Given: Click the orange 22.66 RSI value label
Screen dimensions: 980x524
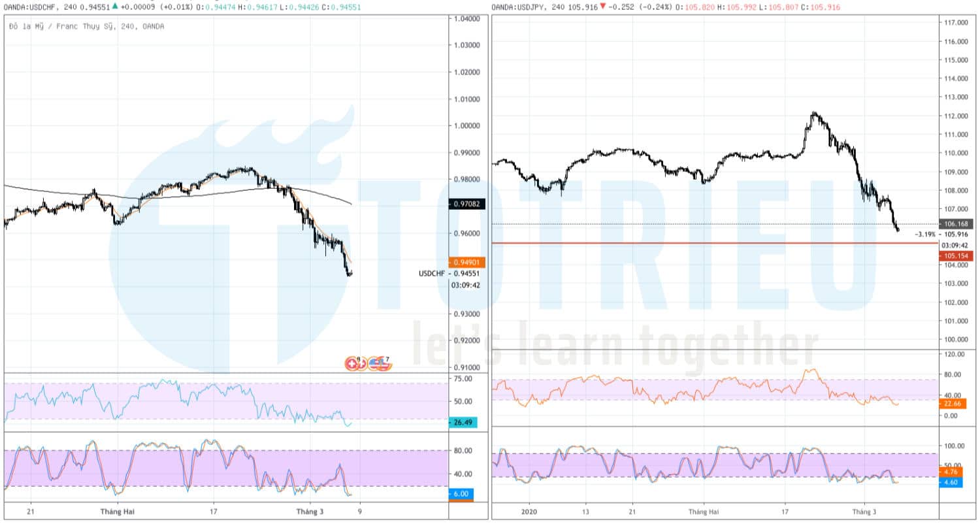Looking at the screenshot, I should click(952, 404).
